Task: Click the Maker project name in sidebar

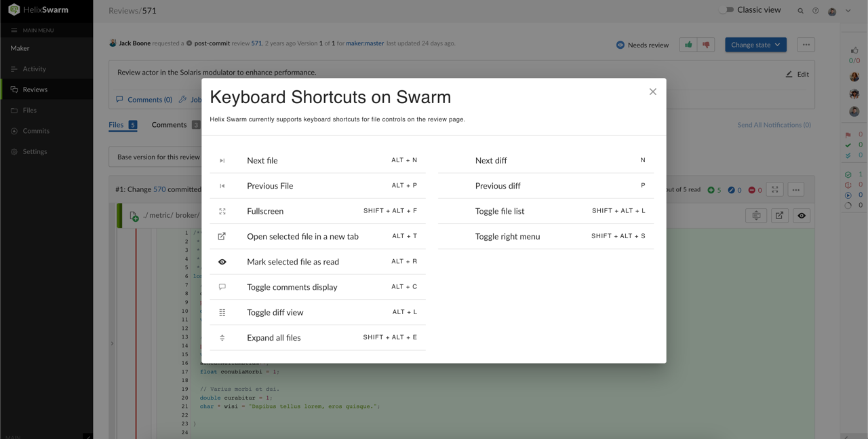Action: click(x=20, y=48)
